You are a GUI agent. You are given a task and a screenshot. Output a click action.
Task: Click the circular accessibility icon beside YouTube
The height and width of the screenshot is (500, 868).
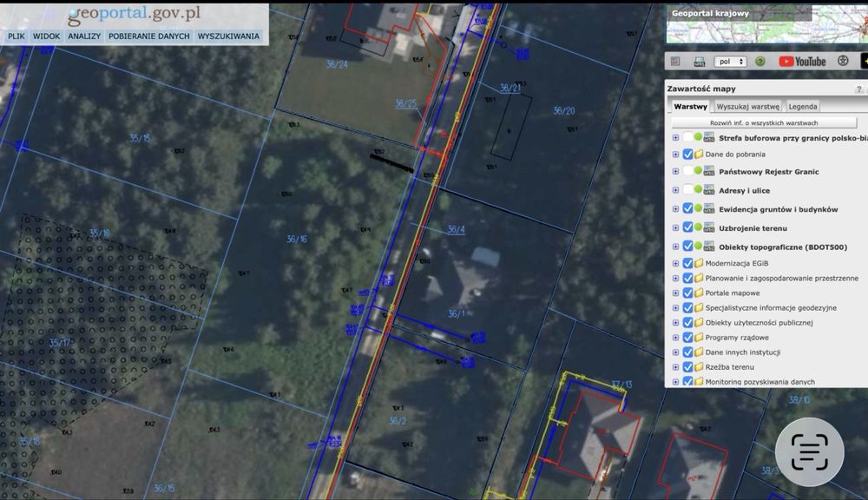coord(843,61)
